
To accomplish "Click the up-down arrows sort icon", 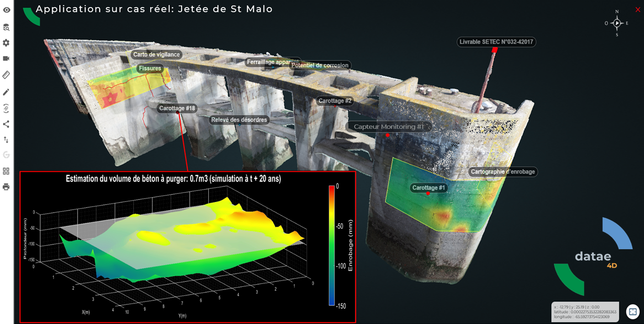I will (x=7, y=140).
